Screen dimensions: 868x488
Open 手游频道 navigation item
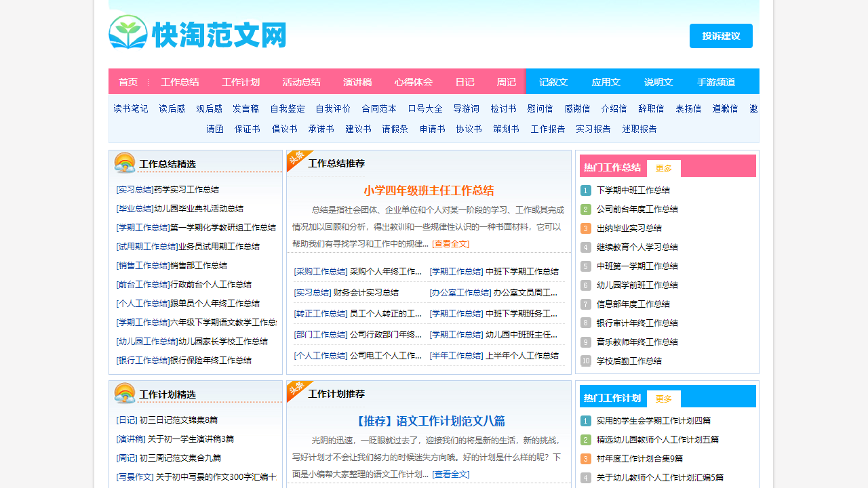[x=716, y=82]
